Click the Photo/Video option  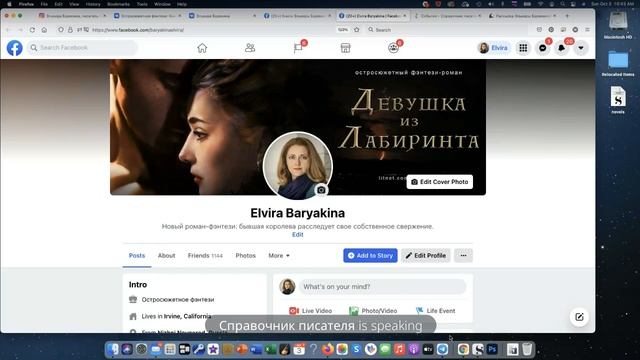point(373,311)
